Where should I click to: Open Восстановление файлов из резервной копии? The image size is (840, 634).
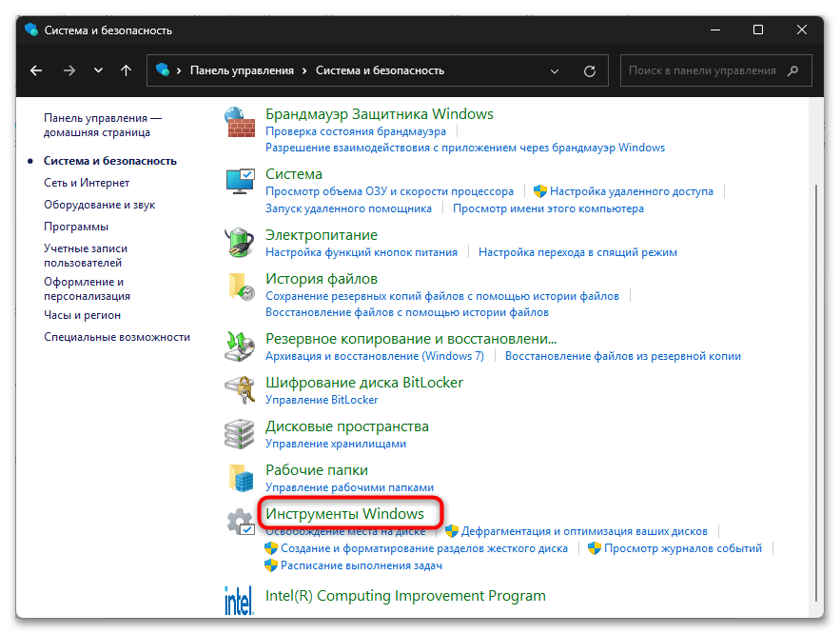pyautogui.click(x=623, y=356)
